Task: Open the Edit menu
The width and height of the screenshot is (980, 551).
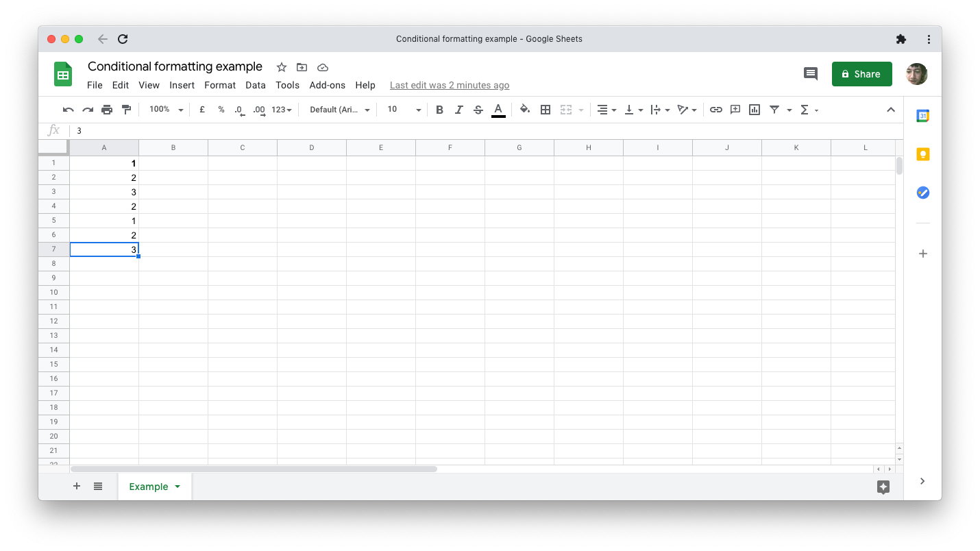Action: click(x=121, y=85)
